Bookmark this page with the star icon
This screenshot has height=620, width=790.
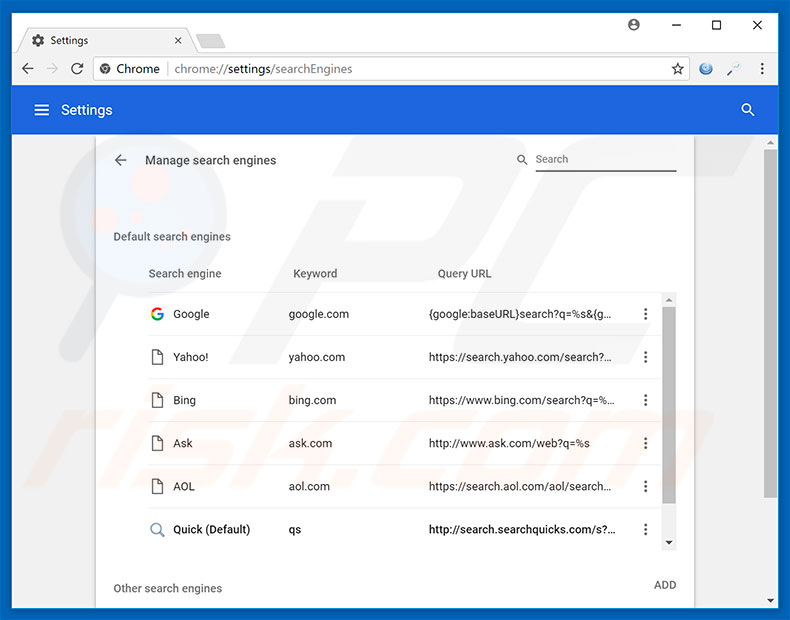coord(678,68)
